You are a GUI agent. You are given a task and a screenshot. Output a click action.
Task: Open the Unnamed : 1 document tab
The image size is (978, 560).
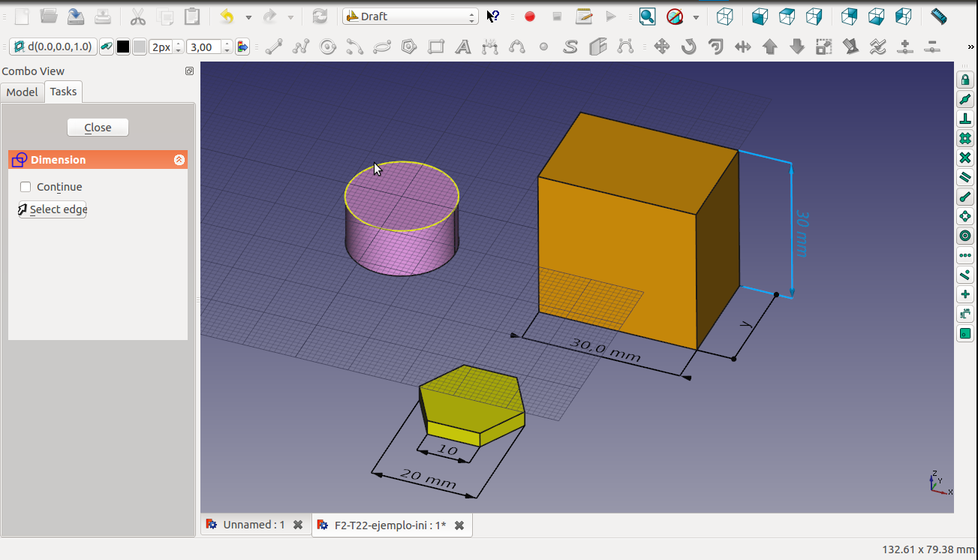click(x=254, y=525)
